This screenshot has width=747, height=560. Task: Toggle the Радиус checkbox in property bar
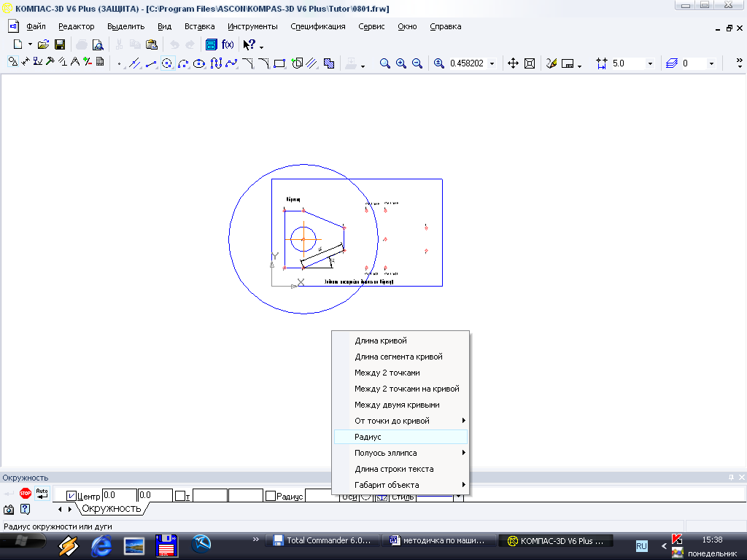271,496
